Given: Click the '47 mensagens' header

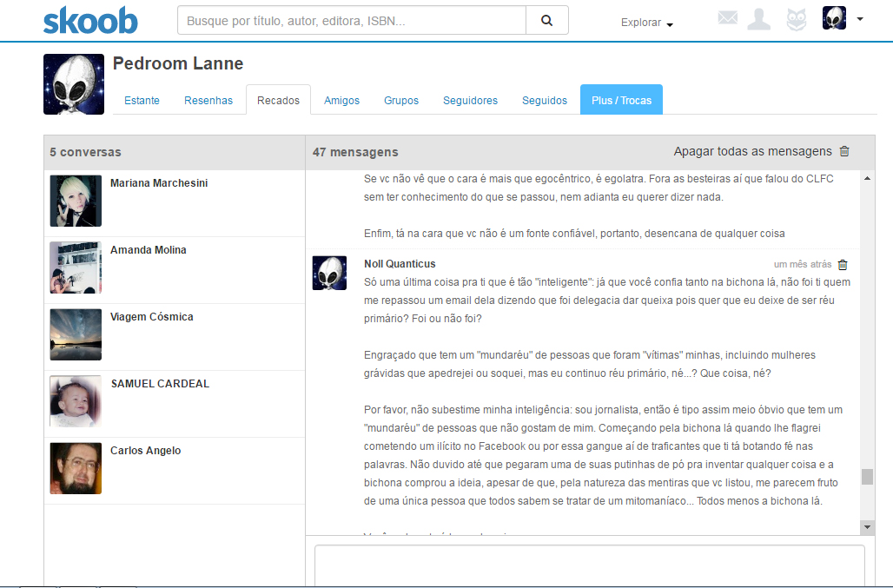Looking at the screenshot, I should (x=355, y=152).
